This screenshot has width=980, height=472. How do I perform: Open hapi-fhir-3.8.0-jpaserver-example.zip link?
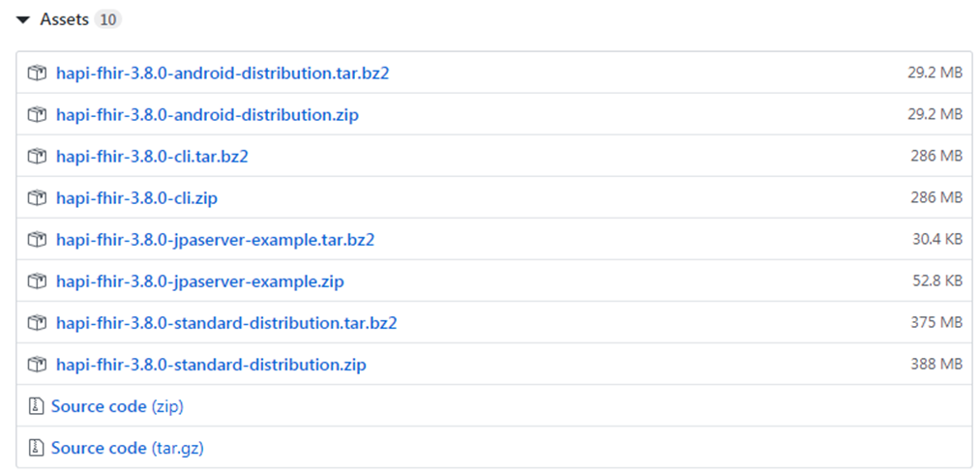(x=200, y=281)
